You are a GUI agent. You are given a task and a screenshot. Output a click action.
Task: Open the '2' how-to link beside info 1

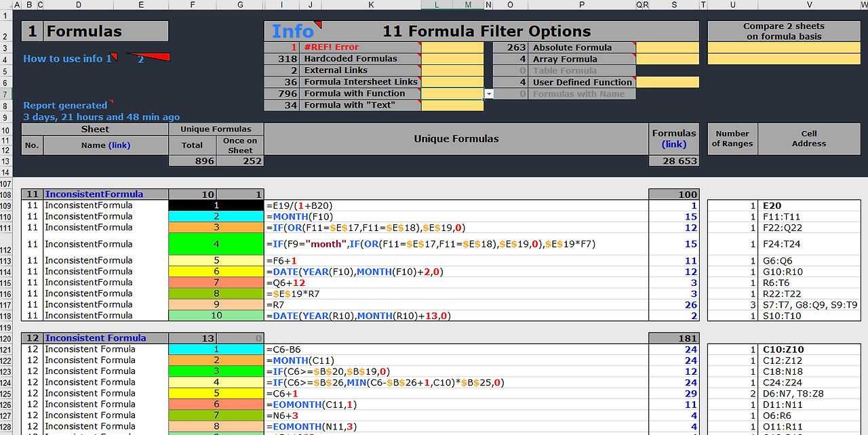tap(141, 59)
